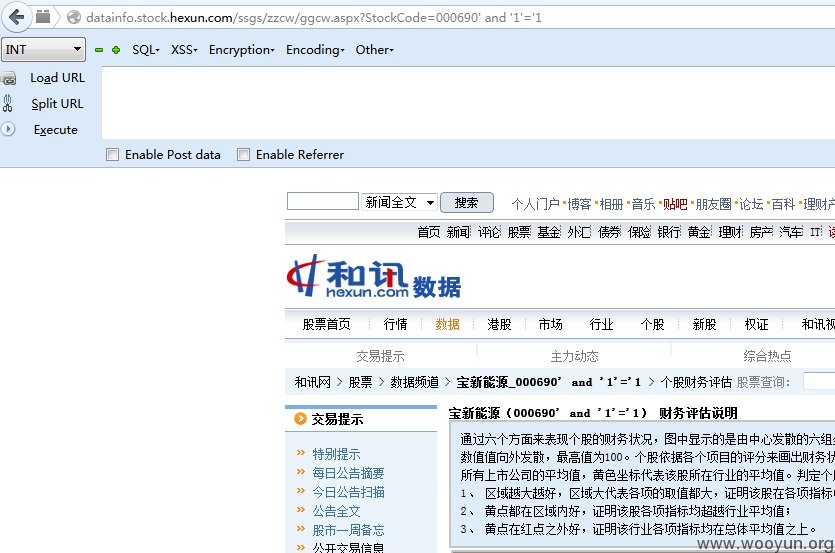Open the Encoding dropdown menu
The image size is (835, 553).
pyautogui.click(x=315, y=50)
